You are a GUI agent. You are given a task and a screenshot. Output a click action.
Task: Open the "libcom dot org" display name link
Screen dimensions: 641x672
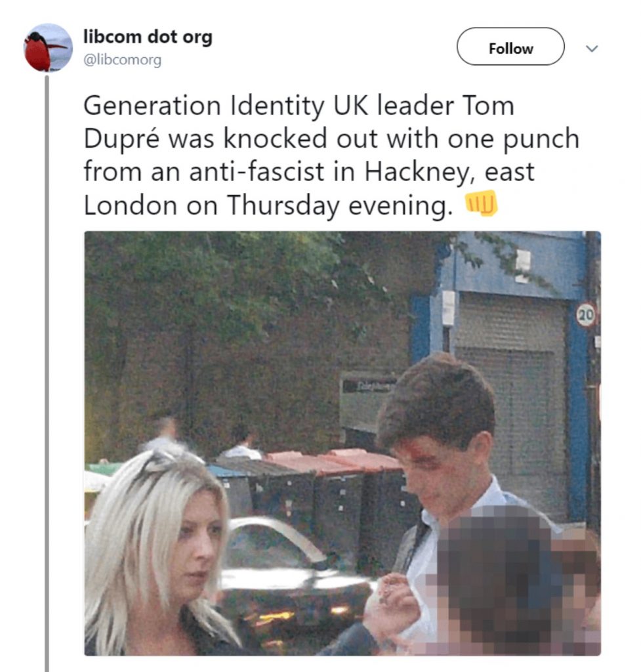pyautogui.click(x=148, y=37)
